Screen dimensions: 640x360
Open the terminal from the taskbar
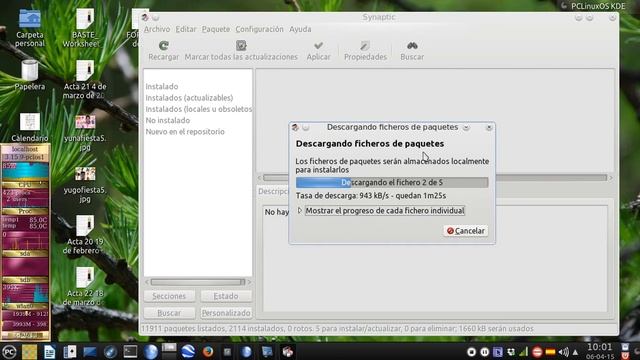(130, 351)
